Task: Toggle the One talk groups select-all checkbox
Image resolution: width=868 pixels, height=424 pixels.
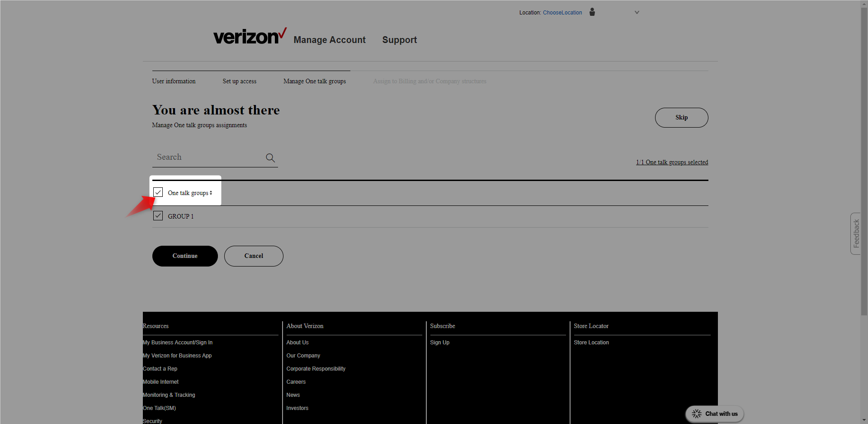Action: (158, 192)
